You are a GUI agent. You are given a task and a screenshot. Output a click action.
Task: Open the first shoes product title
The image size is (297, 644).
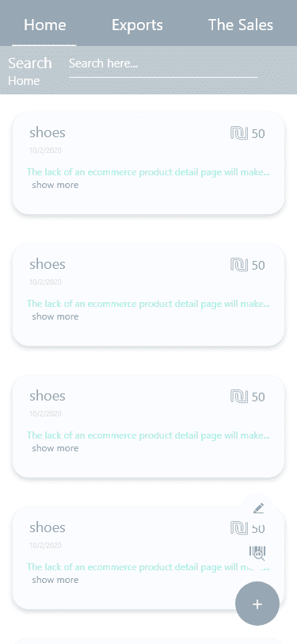click(x=48, y=132)
